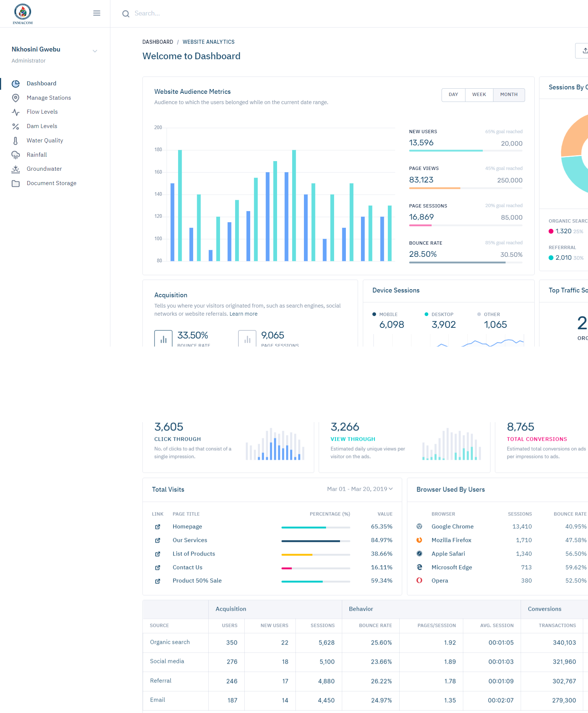Viewport: 588px width, 713px height.
Task: Click the Dashboard breadcrumb link
Action: pos(157,42)
